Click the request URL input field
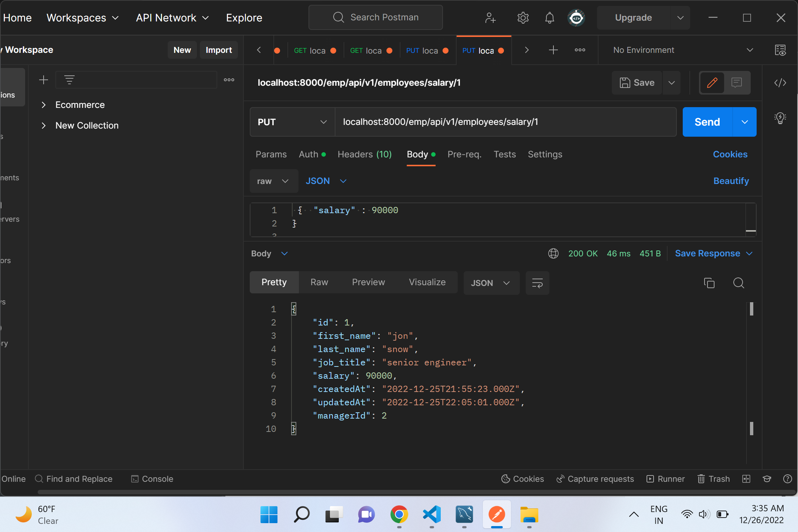Viewport: 798px width, 532px height. click(506, 122)
